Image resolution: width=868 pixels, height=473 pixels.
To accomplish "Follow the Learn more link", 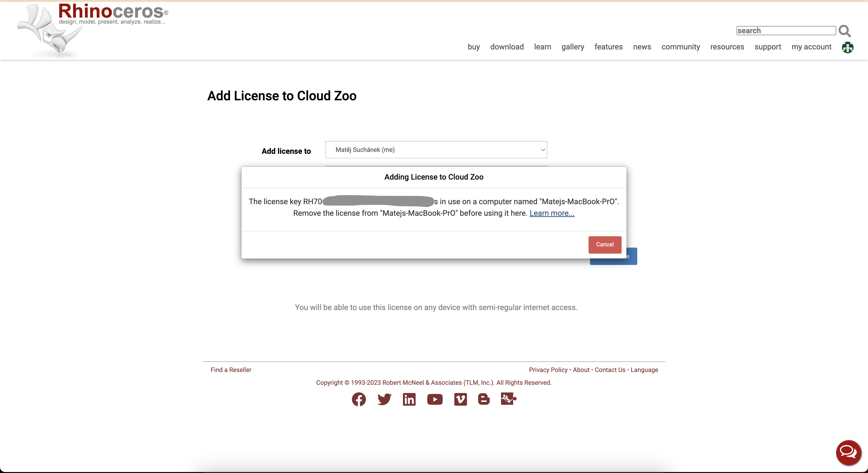I will click(552, 213).
